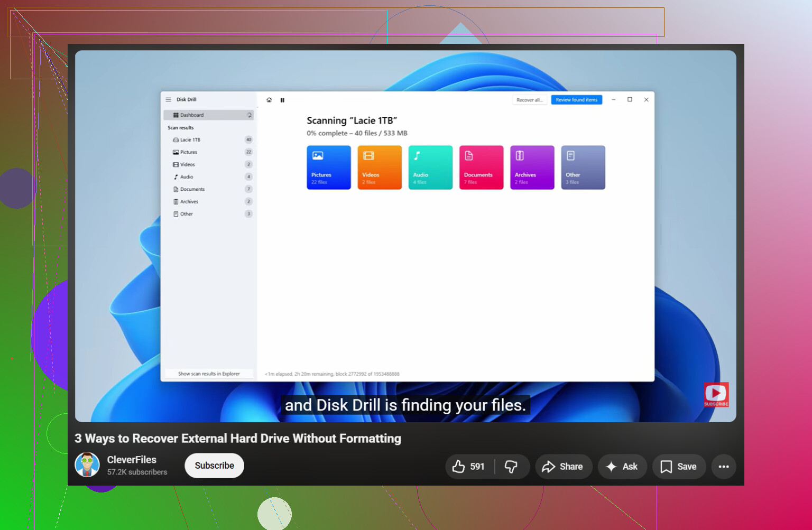Click the scan status text at bottom

(x=332, y=374)
